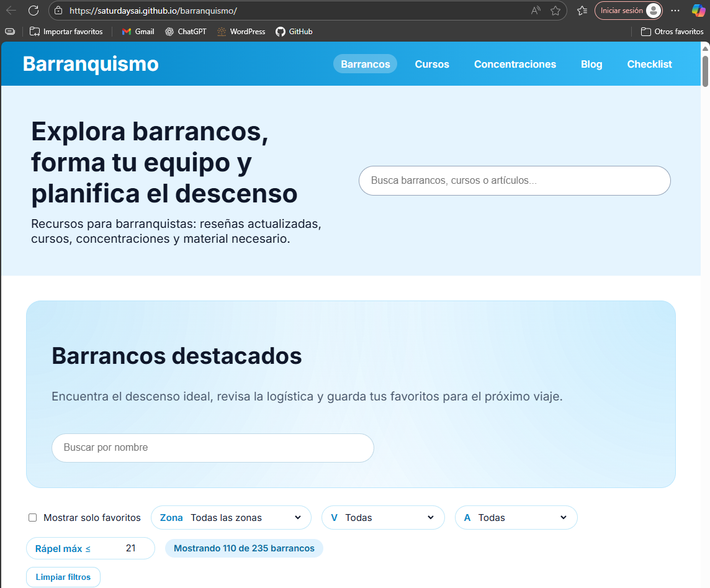Open the A difficulty dropdown
The height and width of the screenshot is (588, 710).
(516, 518)
